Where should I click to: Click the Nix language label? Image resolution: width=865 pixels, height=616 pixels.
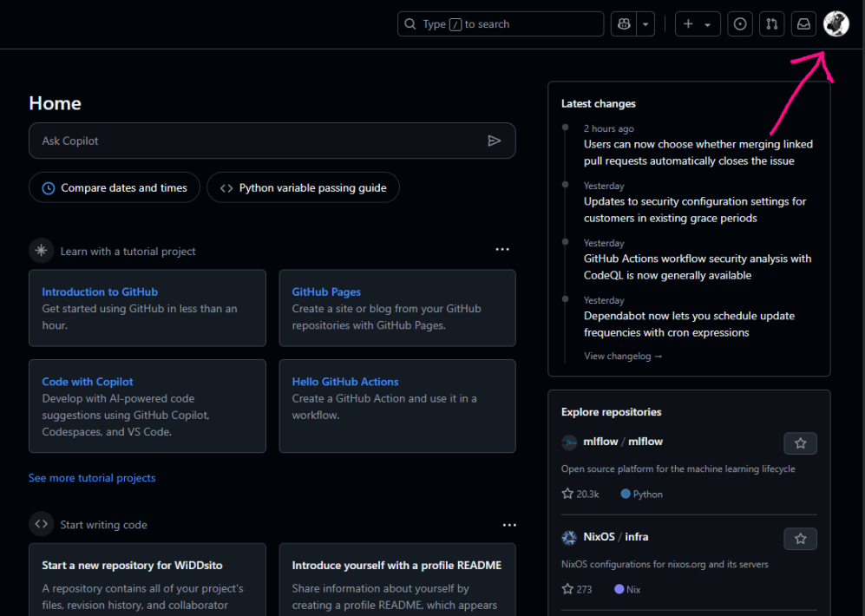click(627, 589)
